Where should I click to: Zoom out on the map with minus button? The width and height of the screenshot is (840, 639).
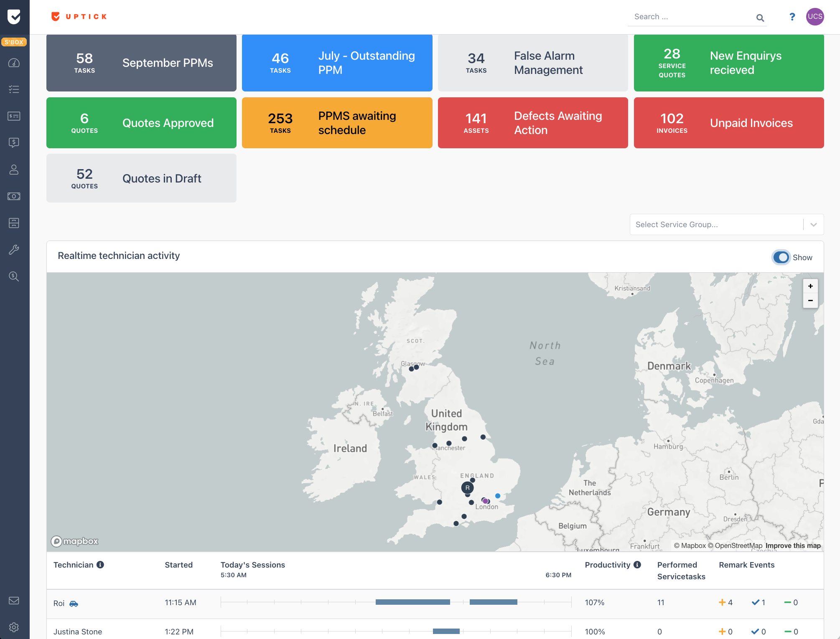(810, 301)
